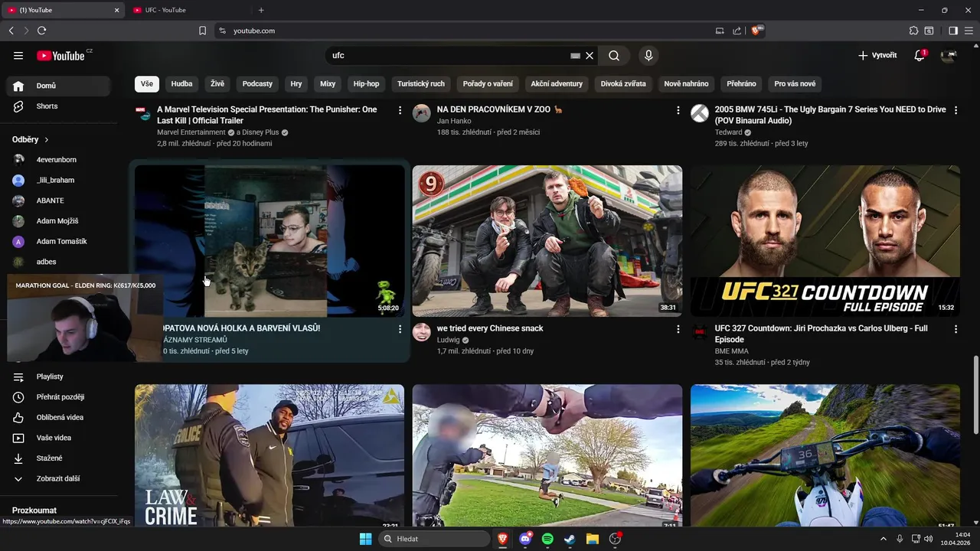Viewport: 980px width, 551px height.
Task: Select the Hip-hop filter chip
Action: [366, 83]
